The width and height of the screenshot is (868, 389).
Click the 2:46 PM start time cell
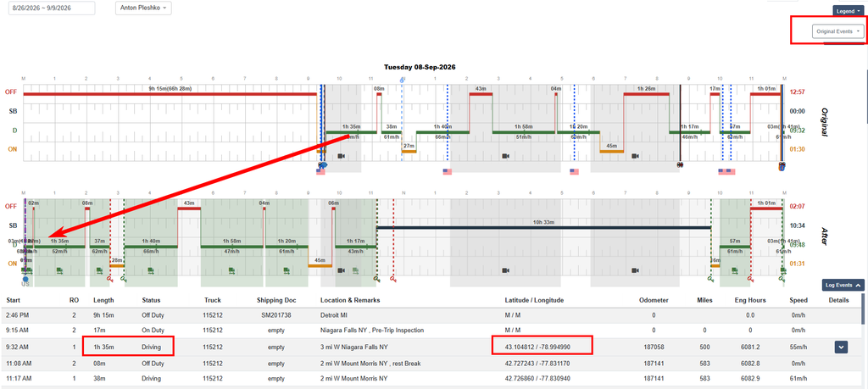coord(17,314)
